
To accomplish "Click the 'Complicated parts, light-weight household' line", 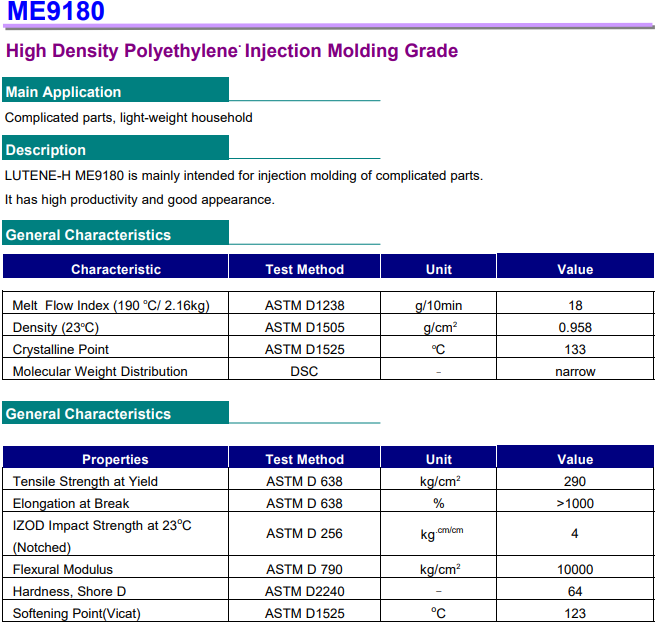I will point(129,118).
